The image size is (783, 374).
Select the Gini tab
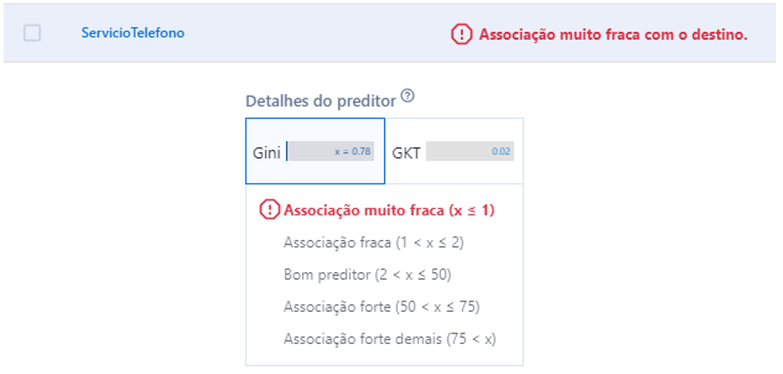click(315, 151)
